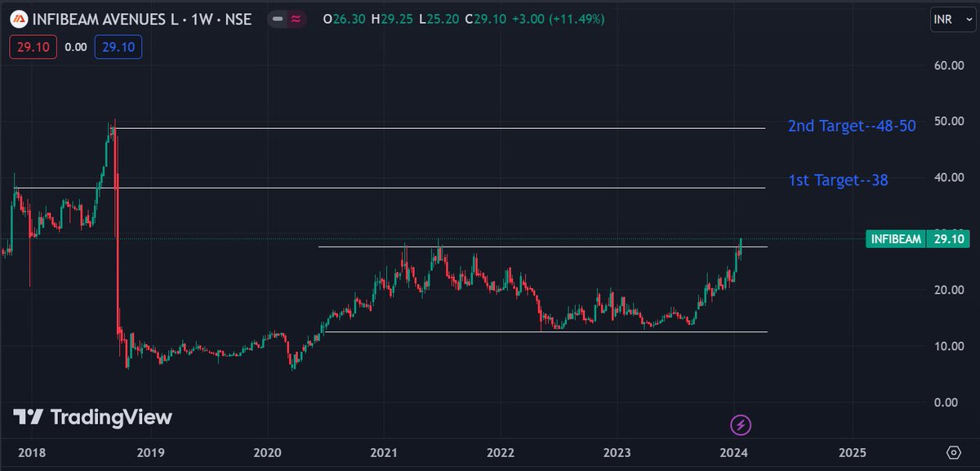Click the 2018 time axis label
The width and height of the screenshot is (980, 471).
tap(33, 452)
